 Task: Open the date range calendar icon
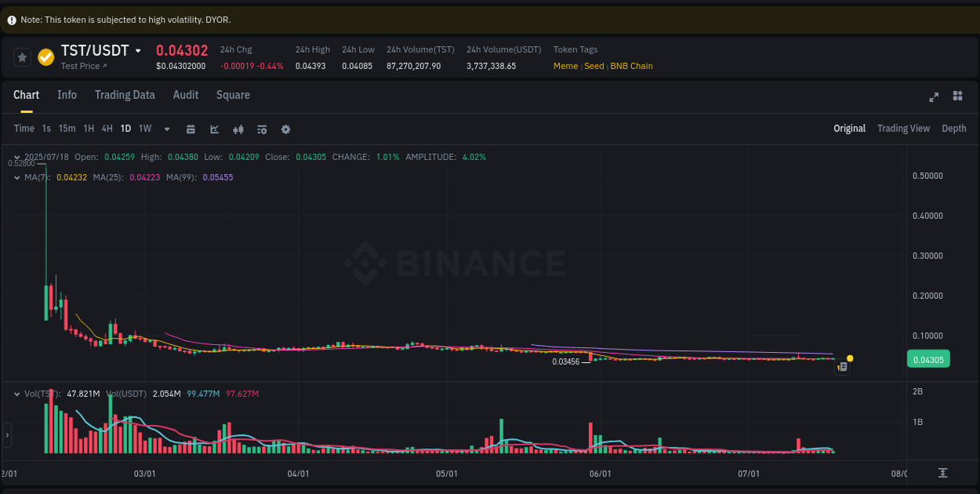coord(191,129)
